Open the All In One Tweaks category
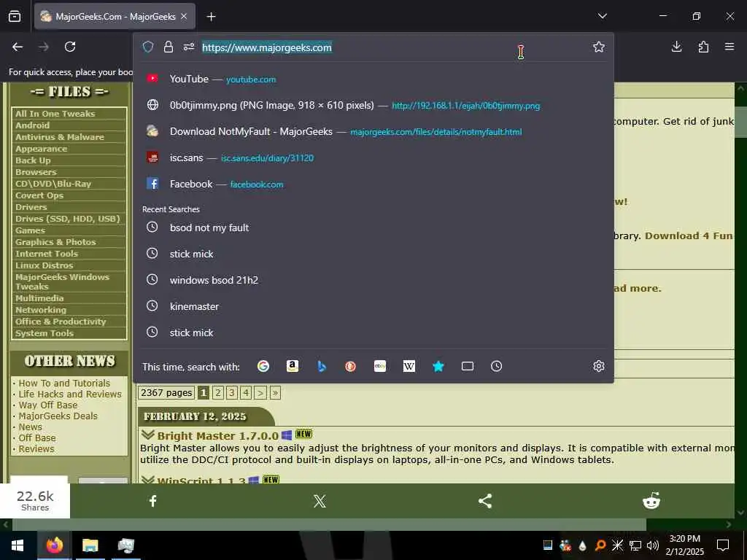Viewport: 747px width, 560px height. pyautogui.click(x=55, y=114)
